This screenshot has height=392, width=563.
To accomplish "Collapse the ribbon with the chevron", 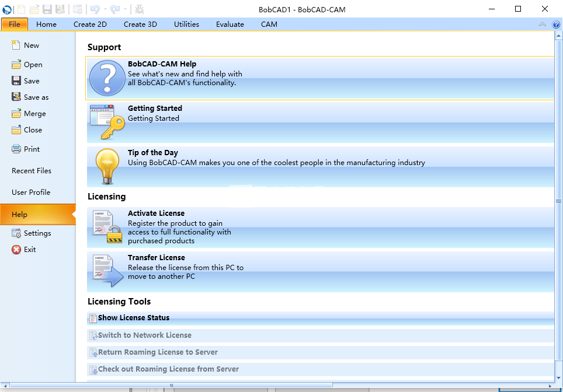I will pyautogui.click(x=543, y=24).
